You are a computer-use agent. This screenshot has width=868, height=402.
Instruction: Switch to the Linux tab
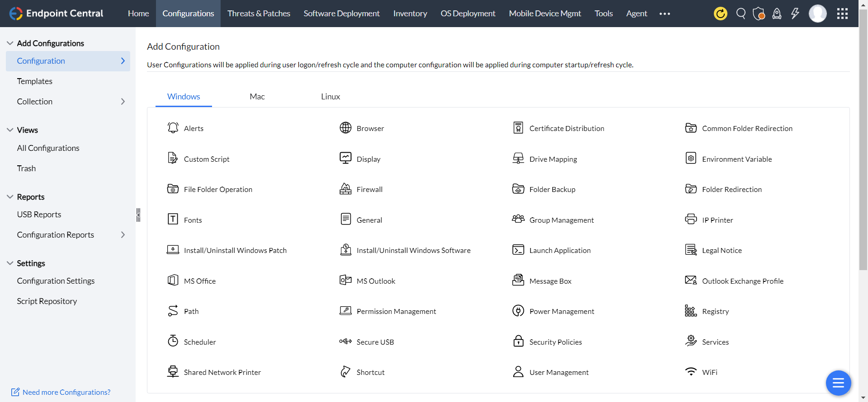coord(330,97)
